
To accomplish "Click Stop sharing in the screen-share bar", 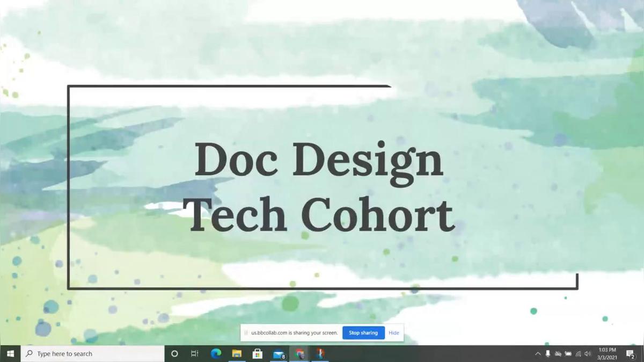I will pos(363,332).
